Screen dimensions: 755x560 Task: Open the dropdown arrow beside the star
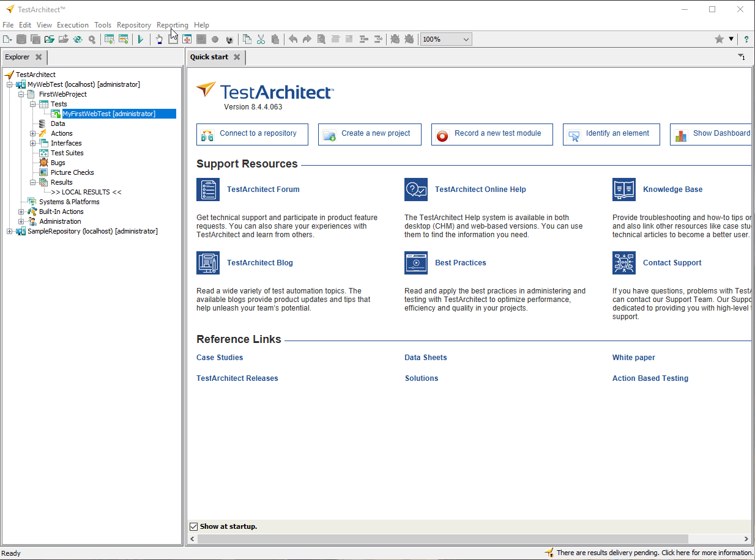[731, 39]
